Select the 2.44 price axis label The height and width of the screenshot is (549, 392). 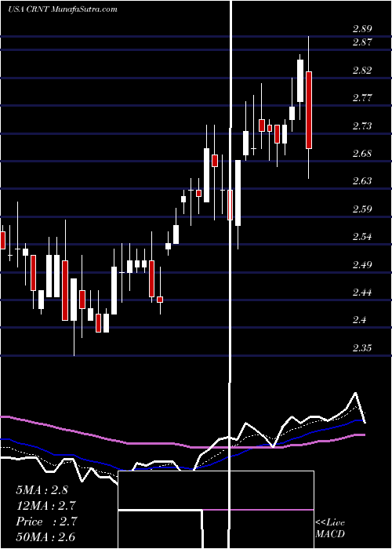point(362,292)
